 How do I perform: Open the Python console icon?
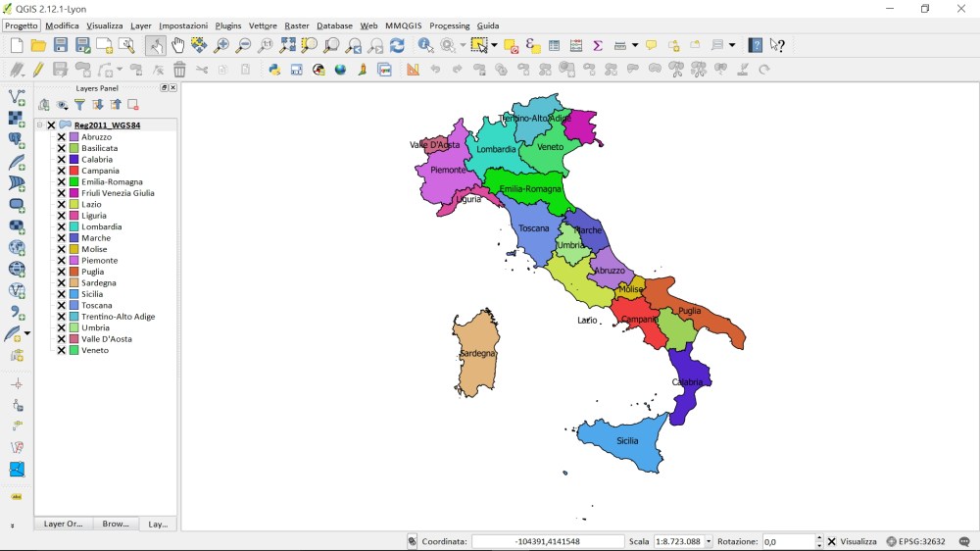(x=274, y=70)
